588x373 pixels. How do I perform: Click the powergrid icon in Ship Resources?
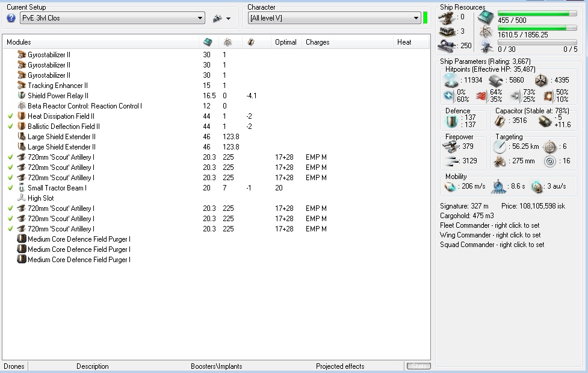(x=486, y=33)
